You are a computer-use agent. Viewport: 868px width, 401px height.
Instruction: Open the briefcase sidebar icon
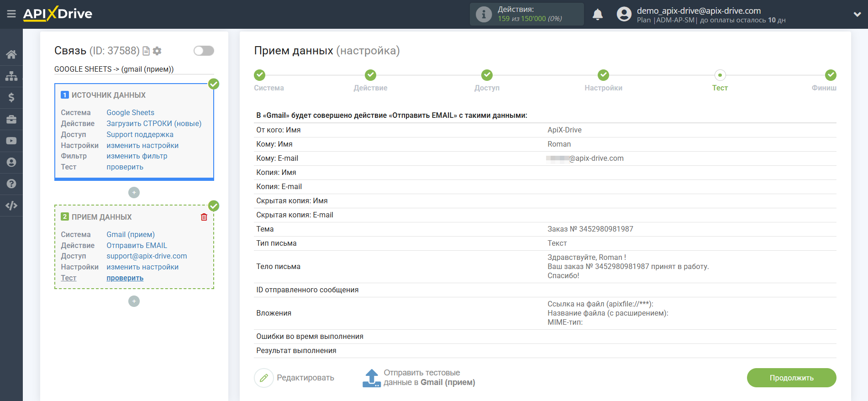11,119
